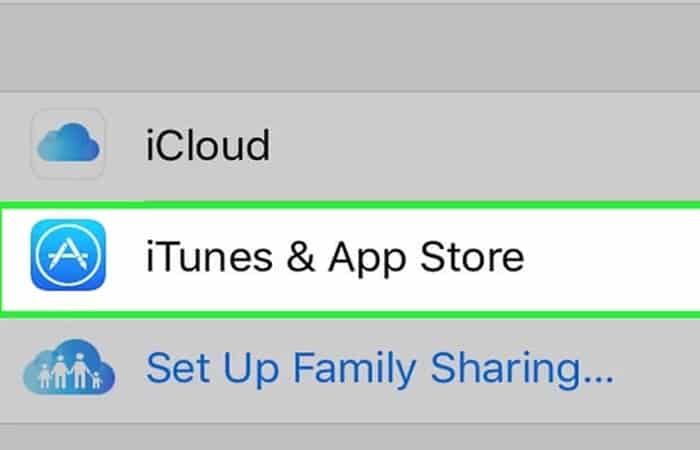
Task: Click the 'iTunes & App Store' label
Action: 335,256
